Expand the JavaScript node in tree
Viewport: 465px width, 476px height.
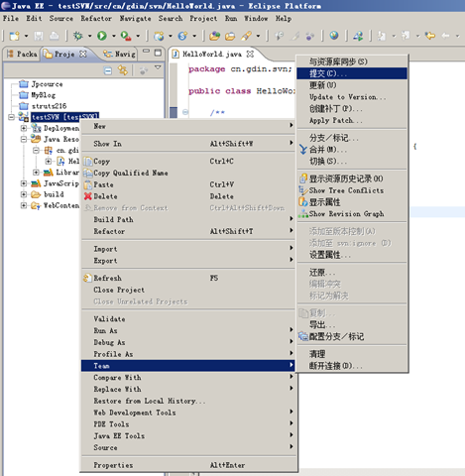[24, 183]
